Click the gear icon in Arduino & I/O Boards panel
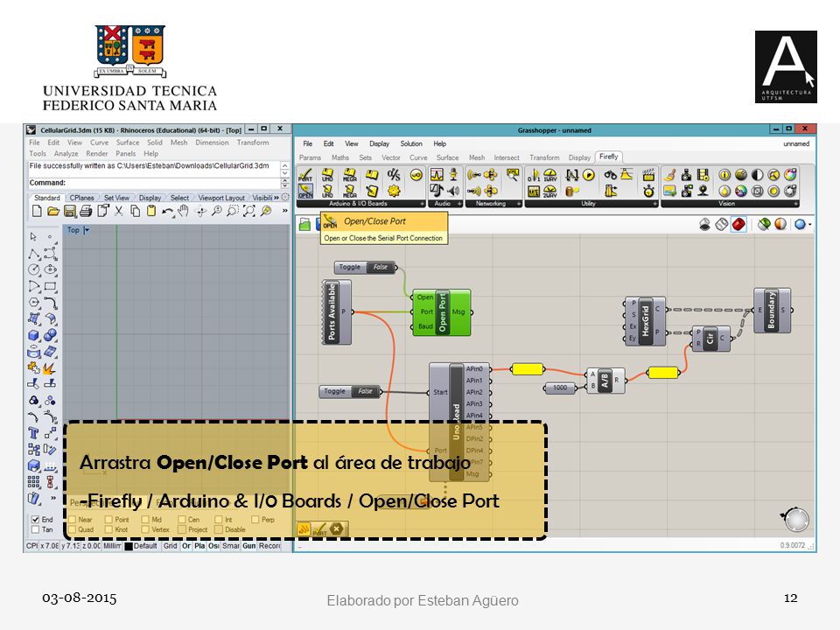The height and width of the screenshot is (630, 840). (x=394, y=191)
